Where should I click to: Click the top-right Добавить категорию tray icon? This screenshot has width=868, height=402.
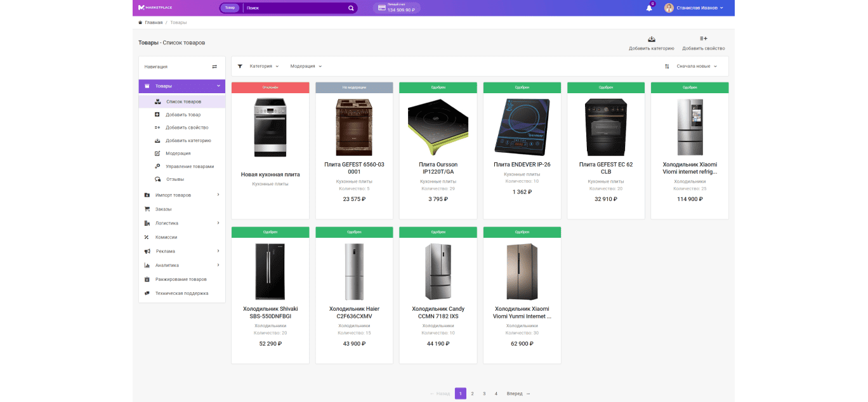[652, 39]
